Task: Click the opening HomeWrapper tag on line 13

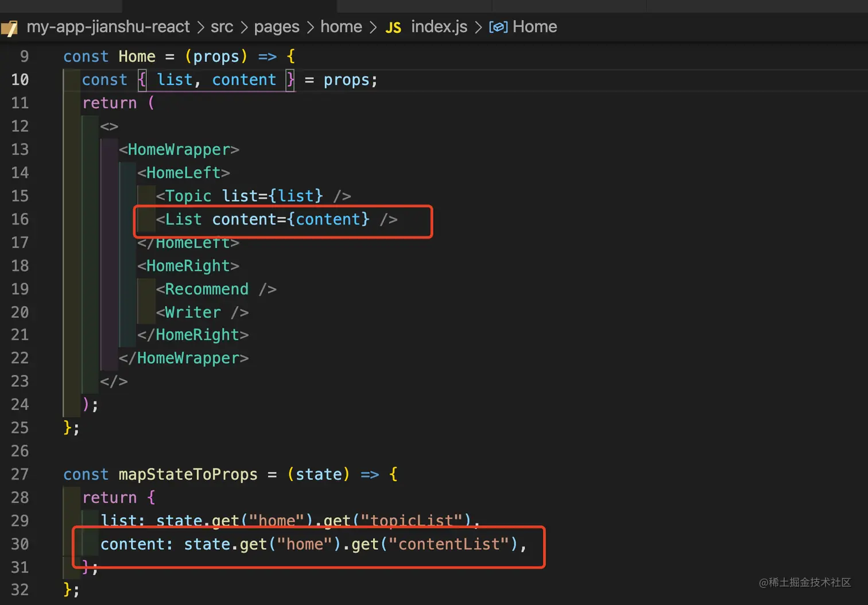Action: pos(179,150)
